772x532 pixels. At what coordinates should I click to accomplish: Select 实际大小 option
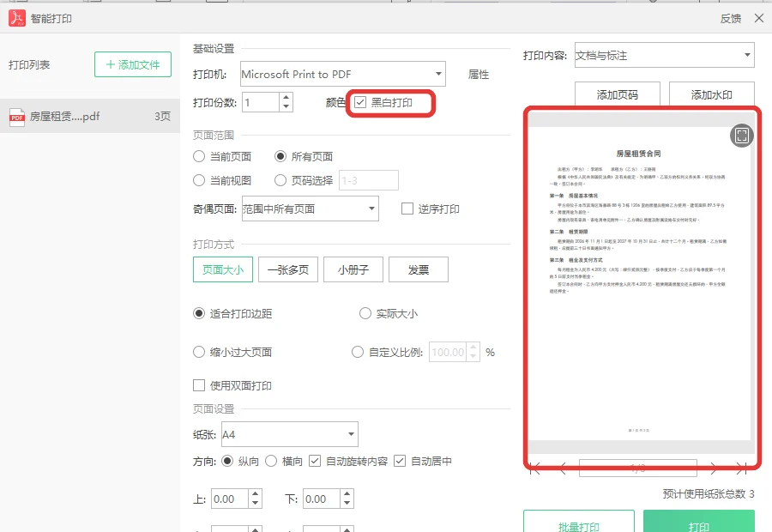[x=365, y=313]
